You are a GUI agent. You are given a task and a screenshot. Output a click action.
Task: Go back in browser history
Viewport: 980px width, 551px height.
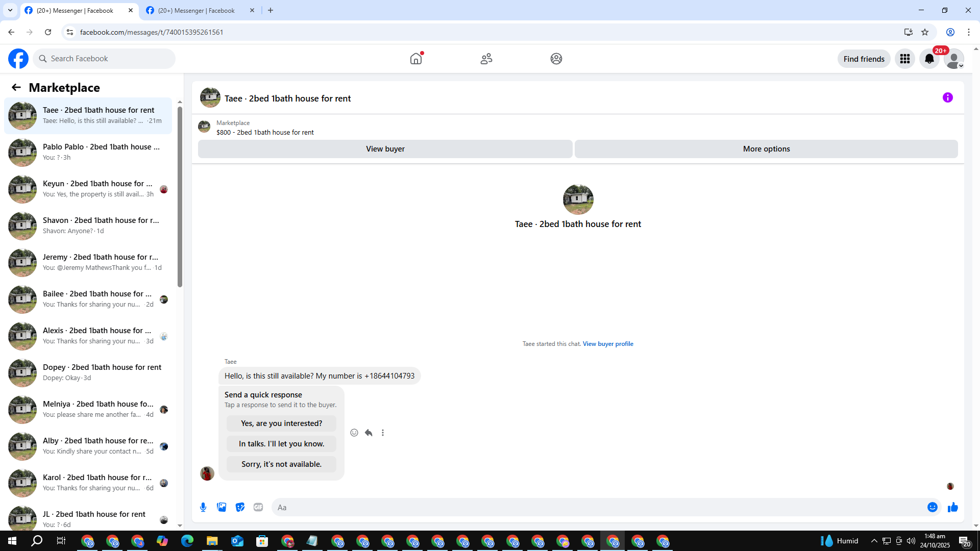(x=11, y=32)
